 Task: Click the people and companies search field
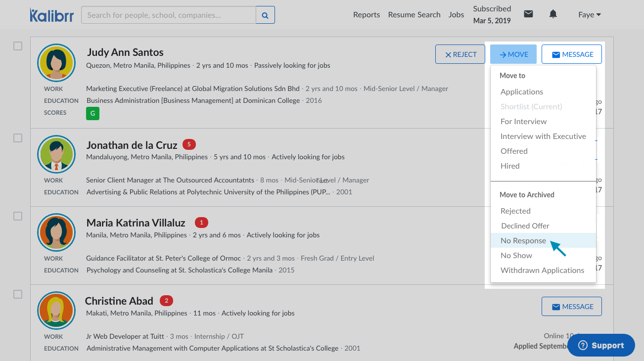(x=168, y=15)
